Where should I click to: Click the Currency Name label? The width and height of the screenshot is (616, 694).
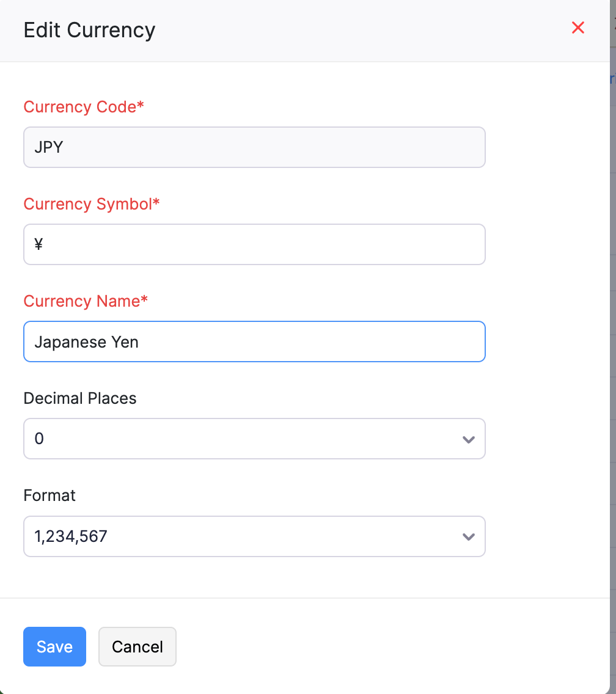(86, 301)
